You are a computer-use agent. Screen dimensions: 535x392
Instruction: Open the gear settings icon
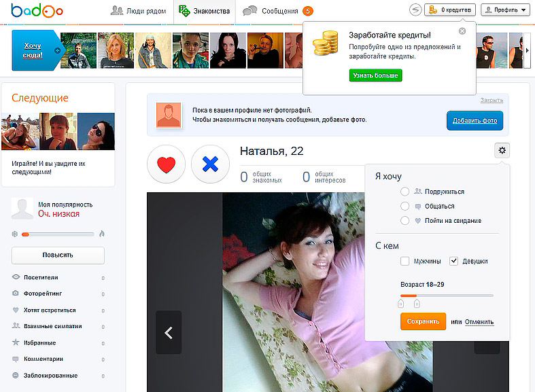point(502,150)
